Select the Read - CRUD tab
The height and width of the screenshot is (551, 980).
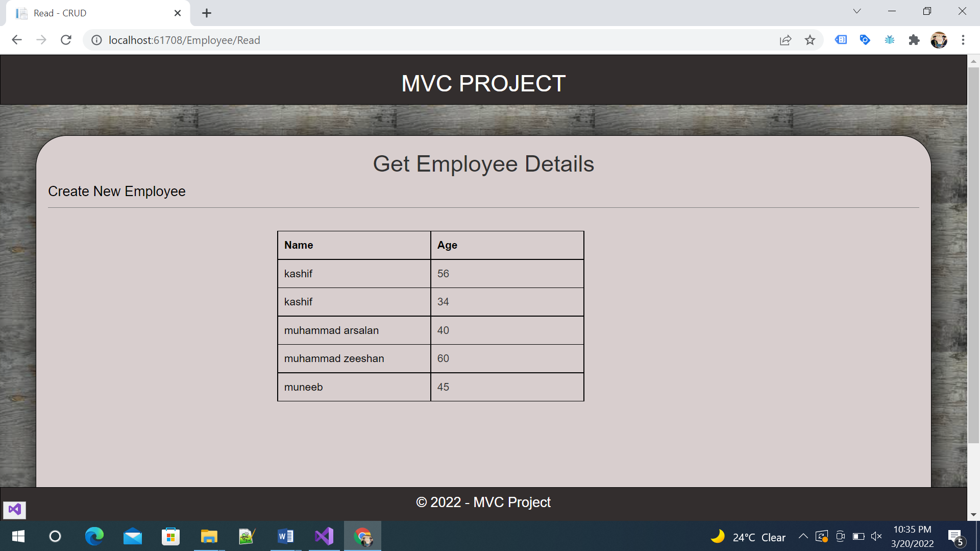[98, 13]
